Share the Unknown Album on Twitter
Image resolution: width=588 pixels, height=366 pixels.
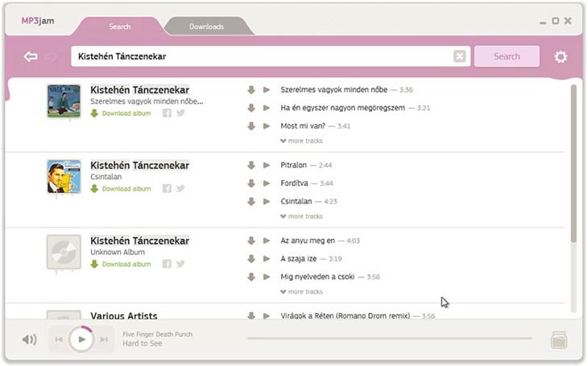click(180, 264)
